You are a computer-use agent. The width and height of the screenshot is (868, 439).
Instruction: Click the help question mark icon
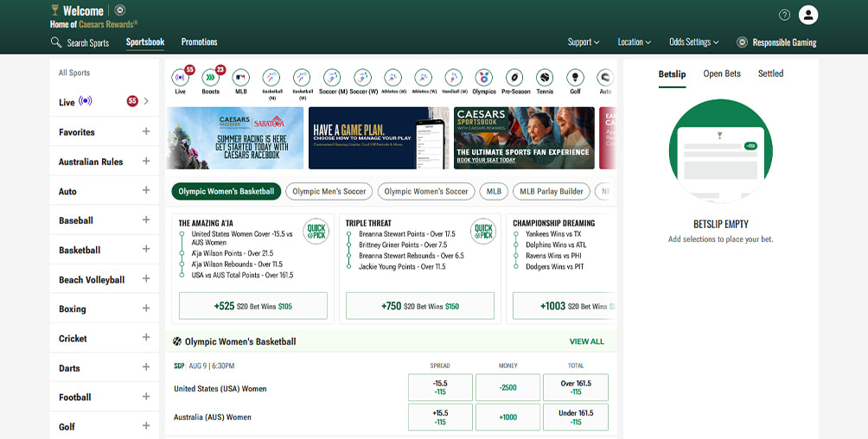pos(784,15)
